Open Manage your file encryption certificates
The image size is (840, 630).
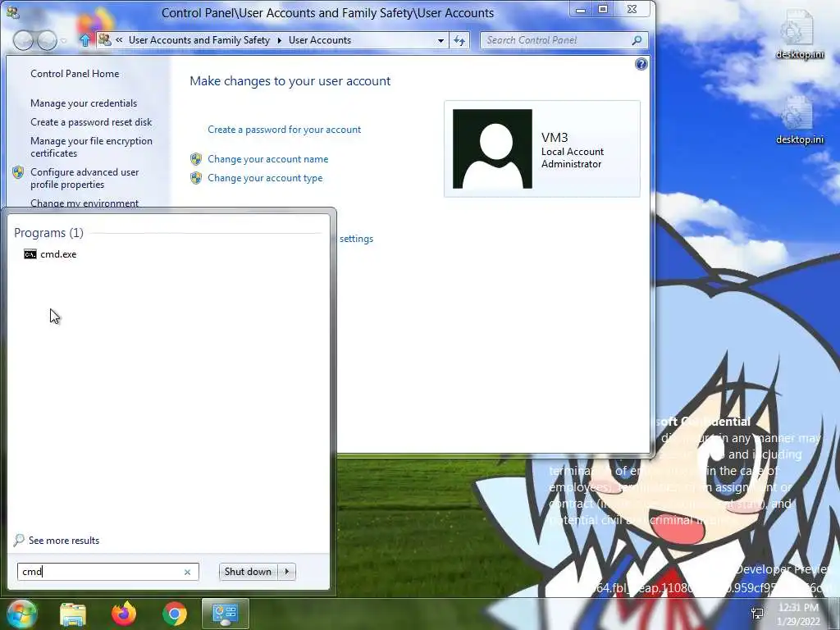click(x=91, y=147)
